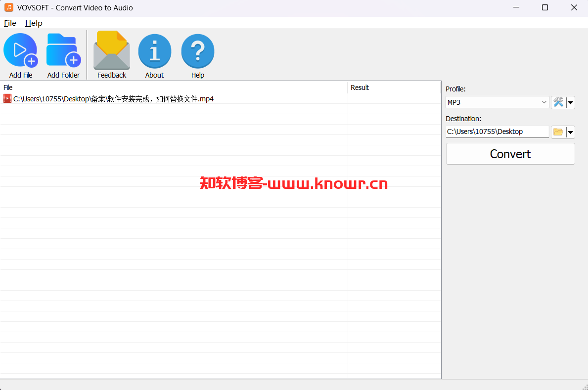Click the File column header
The height and width of the screenshot is (390, 588).
click(x=174, y=87)
